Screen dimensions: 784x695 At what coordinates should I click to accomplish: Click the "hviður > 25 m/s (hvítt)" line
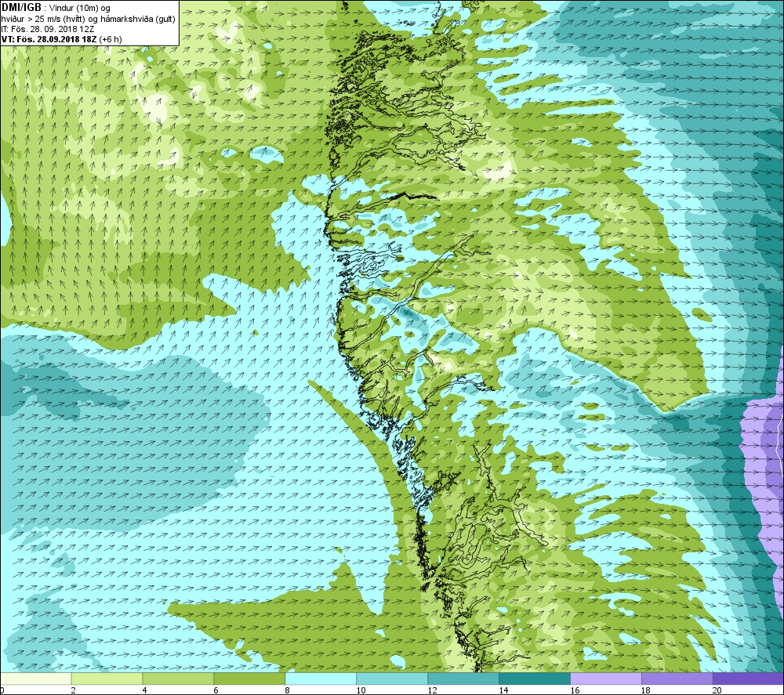(x=44, y=19)
